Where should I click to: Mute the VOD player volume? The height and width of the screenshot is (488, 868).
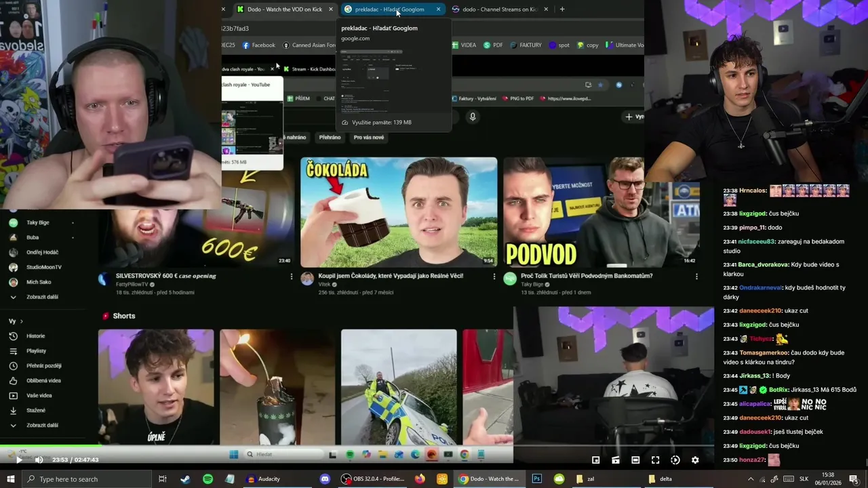pyautogui.click(x=39, y=460)
